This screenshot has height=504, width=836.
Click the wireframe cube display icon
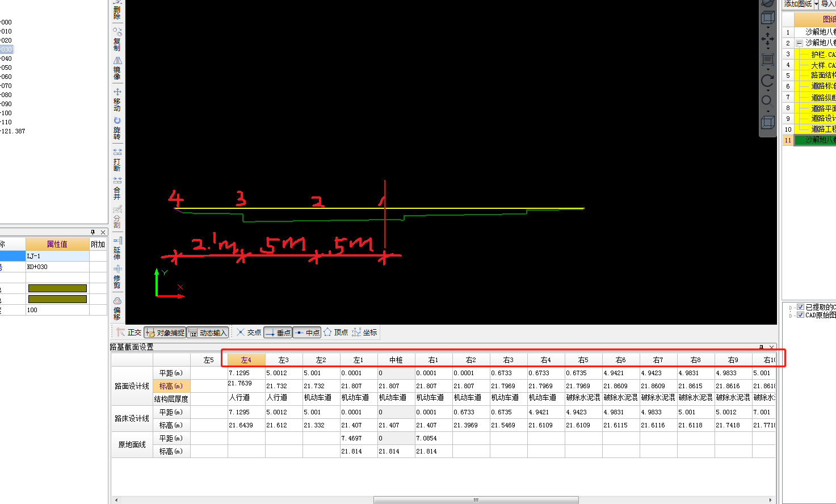[x=767, y=122]
